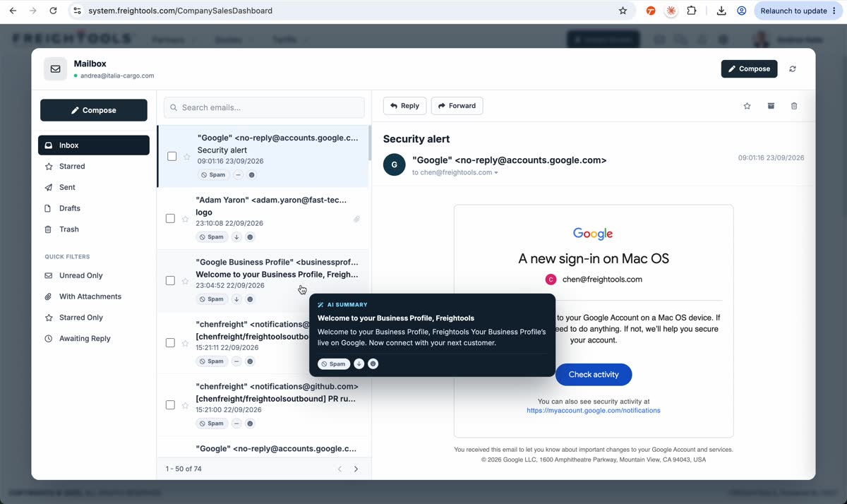This screenshot has height=504, width=847.
Task: Star the open Security alert email
Action: click(x=747, y=106)
